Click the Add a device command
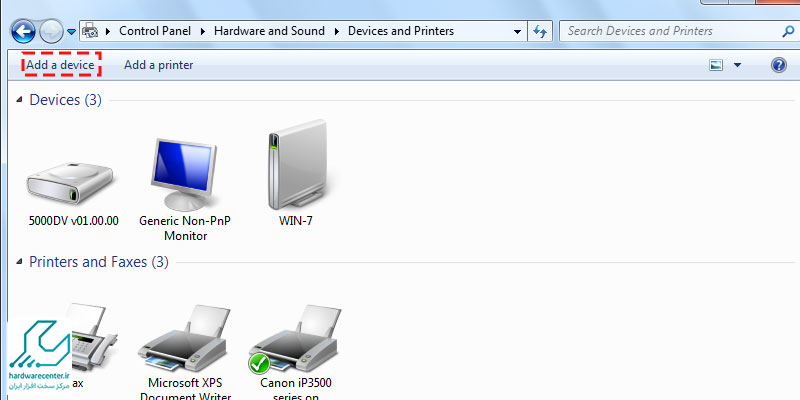 (x=60, y=65)
